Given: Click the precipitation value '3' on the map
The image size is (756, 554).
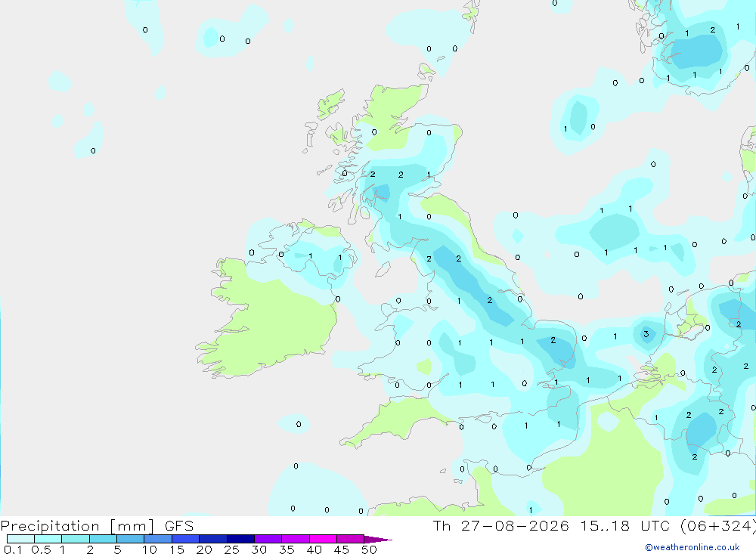Looking at the screenshot, I should coord(646,333).
